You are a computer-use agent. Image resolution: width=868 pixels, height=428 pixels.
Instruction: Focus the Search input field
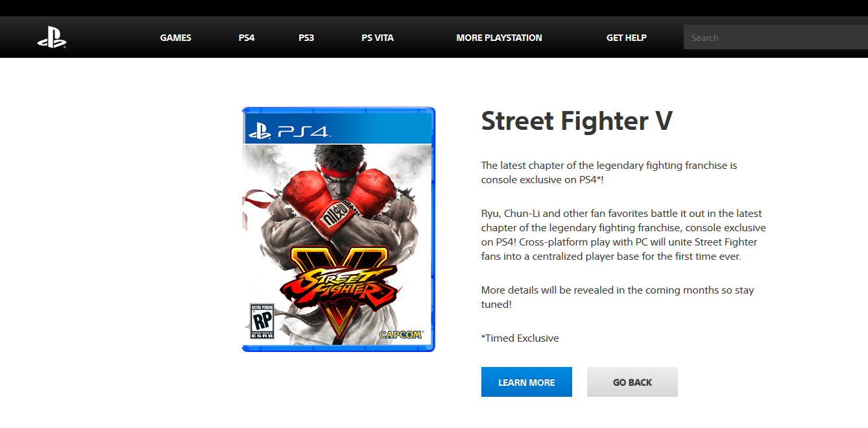[x=775, y=38]
